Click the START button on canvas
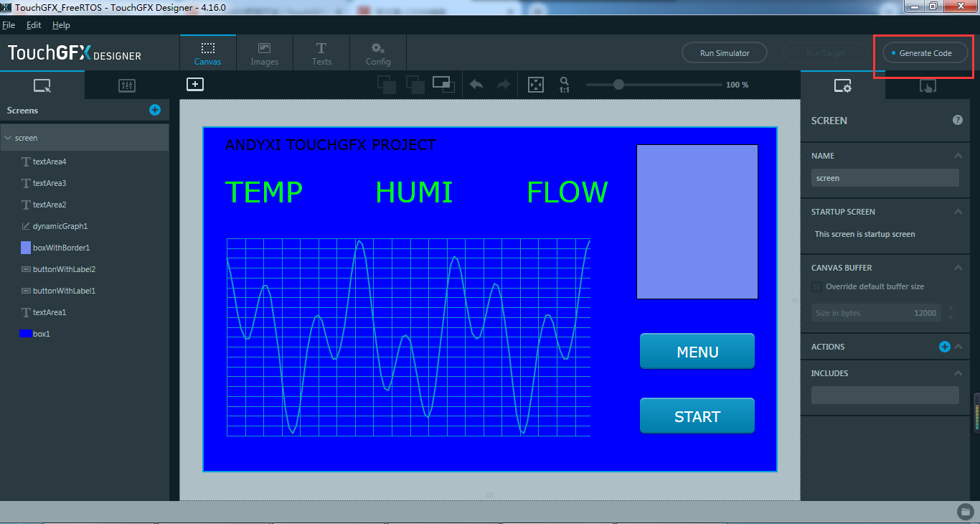This screenshot has height=524, width=980. [x=697, y=416]
